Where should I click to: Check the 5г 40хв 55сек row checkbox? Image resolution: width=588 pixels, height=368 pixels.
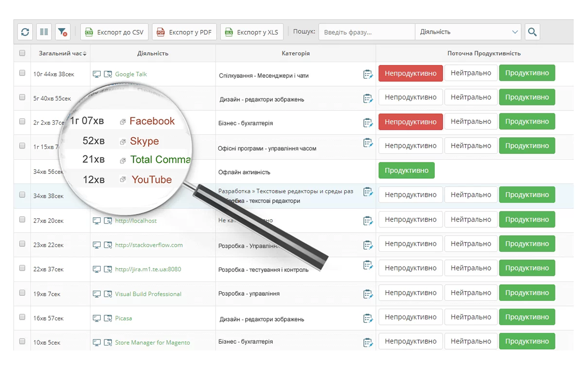click(22, 97)
